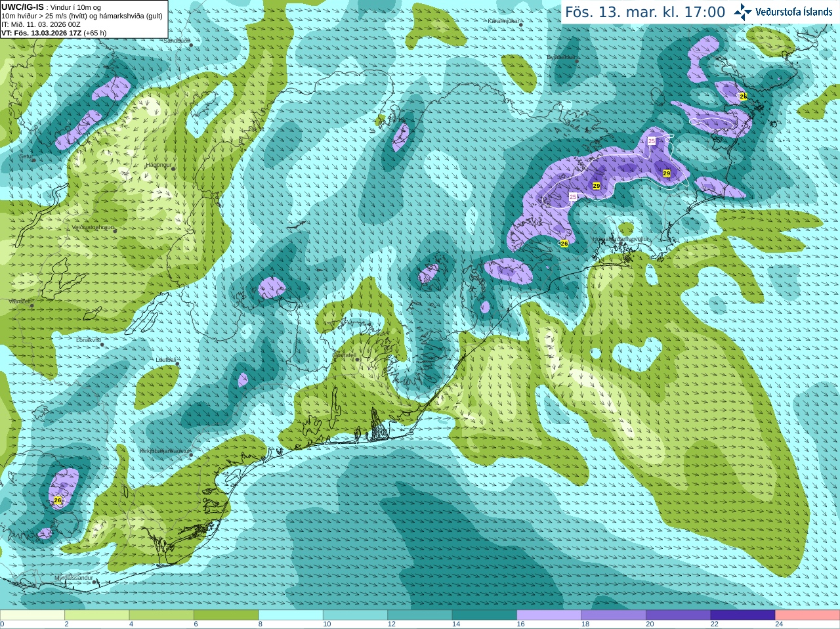Click the Kirkjubæjarklaustur label
This screenshot has width=840, height=629.
pos(165,451)
